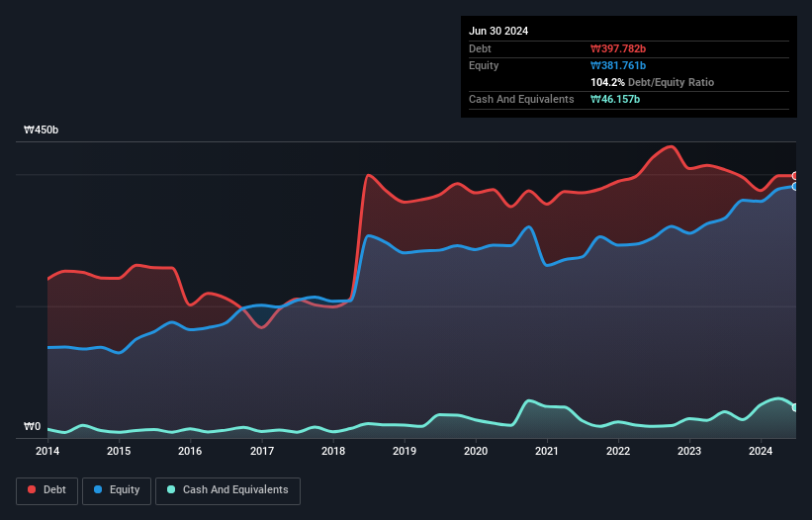Click the ₩0 y-axis label
Viewport: 812px width, 520px height.
point(32,426)
